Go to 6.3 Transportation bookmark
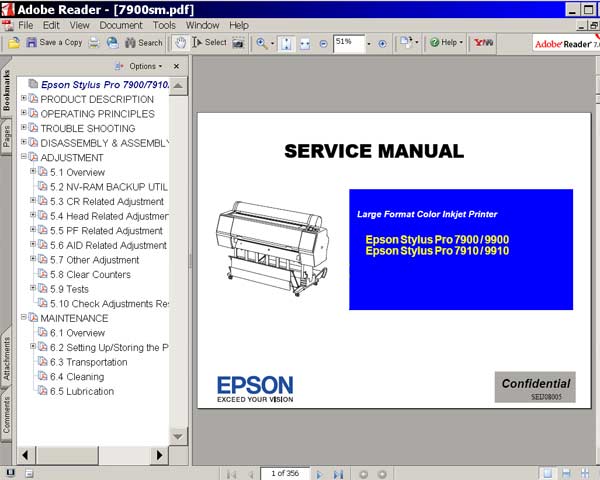The width and height of the screenshot is (600, 480). click(89, 362)
